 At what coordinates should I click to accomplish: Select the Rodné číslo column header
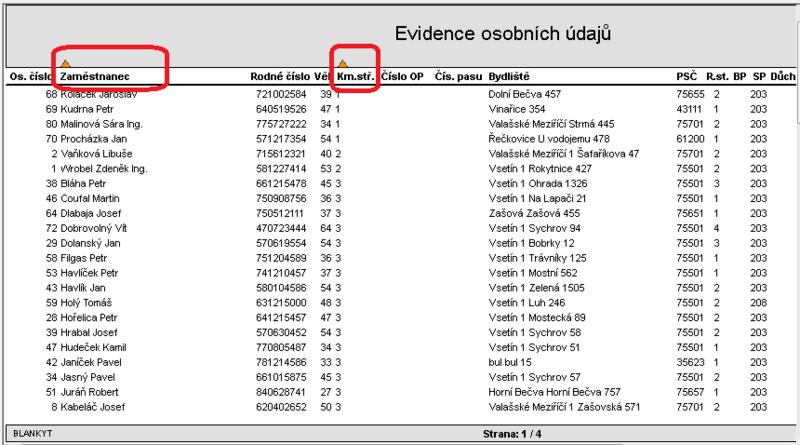point(280,77)
